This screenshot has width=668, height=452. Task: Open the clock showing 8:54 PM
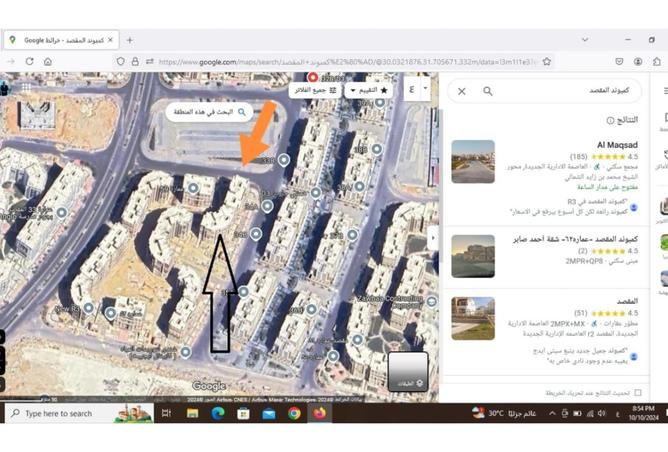(x=644, y=413)
